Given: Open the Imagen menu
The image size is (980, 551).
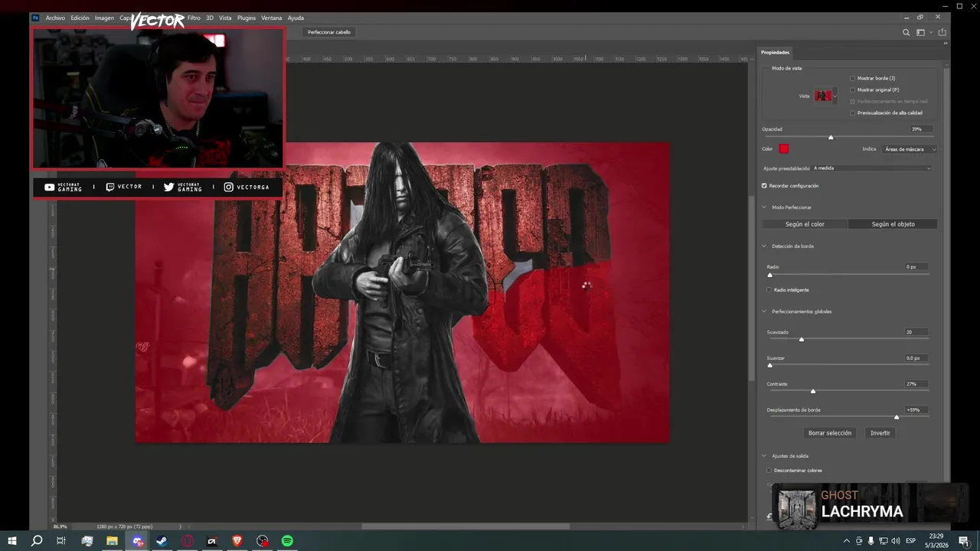Looking at the screenshot, I should (x=104, y=18).
